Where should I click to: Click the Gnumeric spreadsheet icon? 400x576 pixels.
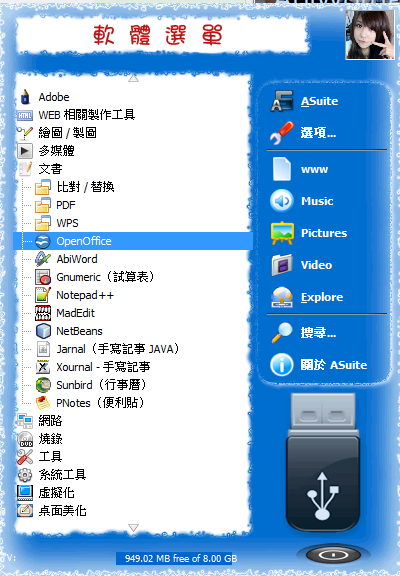pos(43,277)
